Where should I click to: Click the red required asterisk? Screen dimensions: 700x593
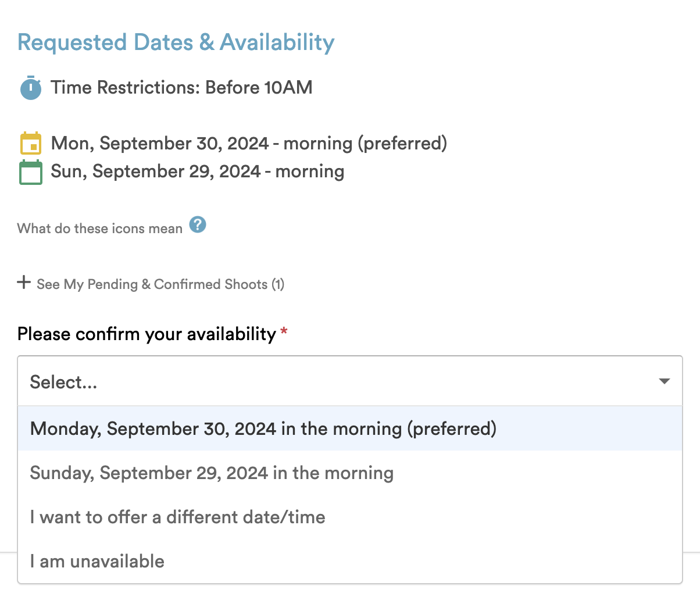(284, 332)
